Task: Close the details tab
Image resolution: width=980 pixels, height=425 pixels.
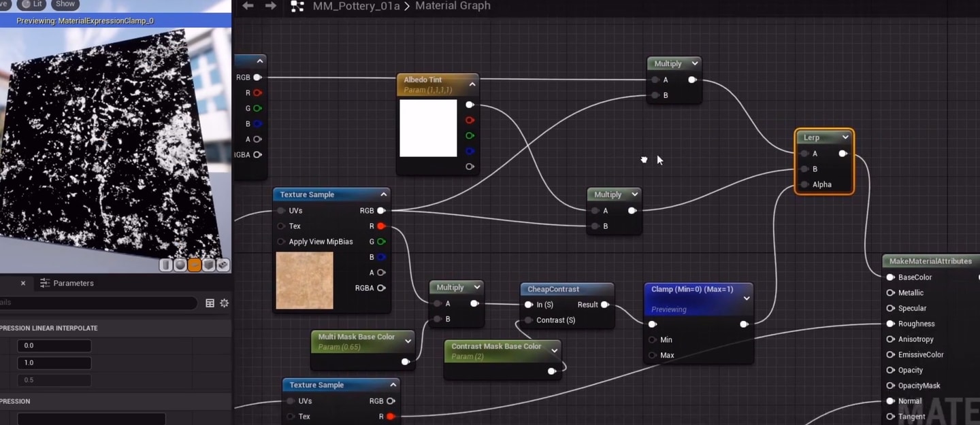Action: click(22, 284)
